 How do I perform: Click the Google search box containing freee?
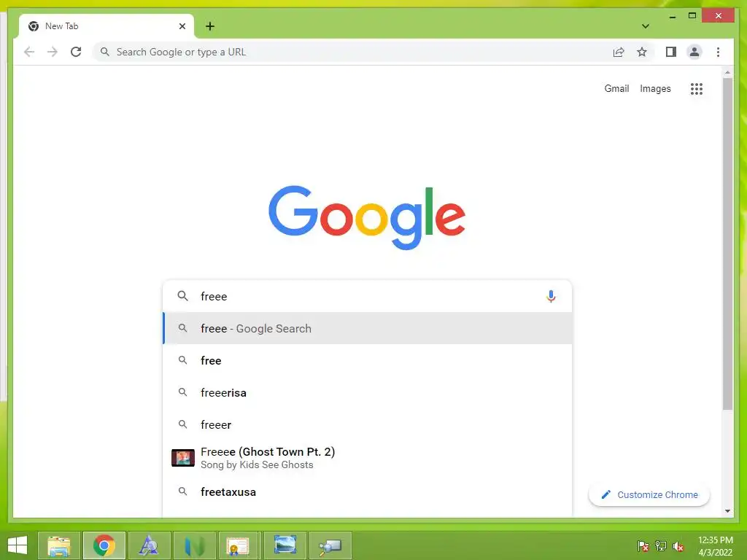coord(367,296)
